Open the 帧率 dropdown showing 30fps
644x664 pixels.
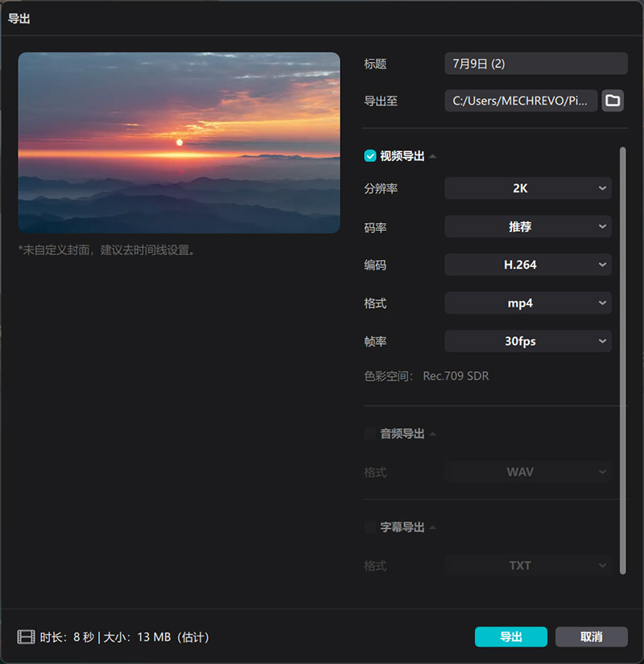point(527,340)
